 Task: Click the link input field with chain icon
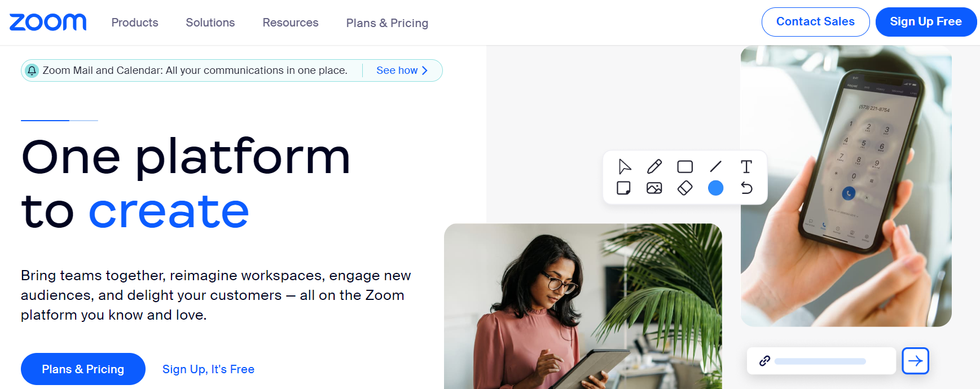821,361
